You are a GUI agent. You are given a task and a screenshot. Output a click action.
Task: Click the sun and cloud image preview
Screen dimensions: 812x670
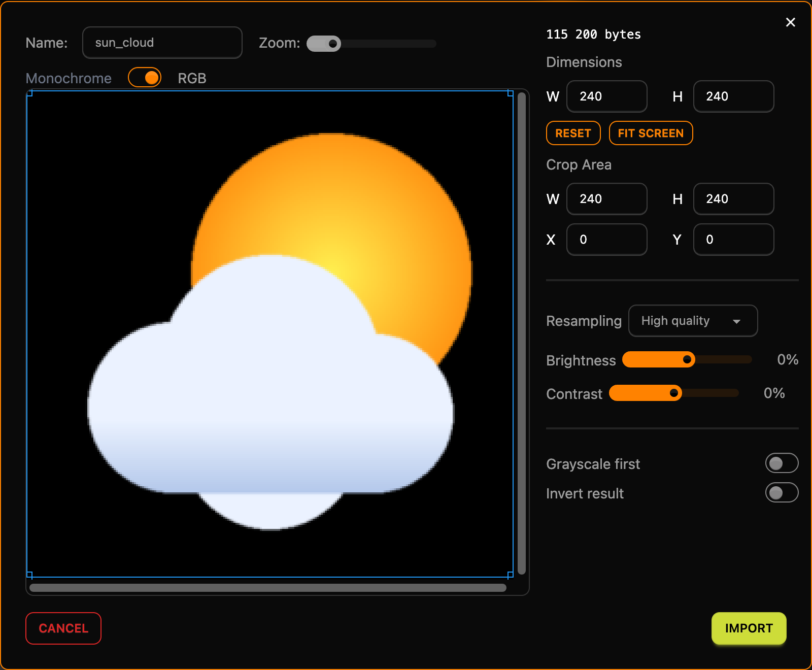click(x=270, y=334)
